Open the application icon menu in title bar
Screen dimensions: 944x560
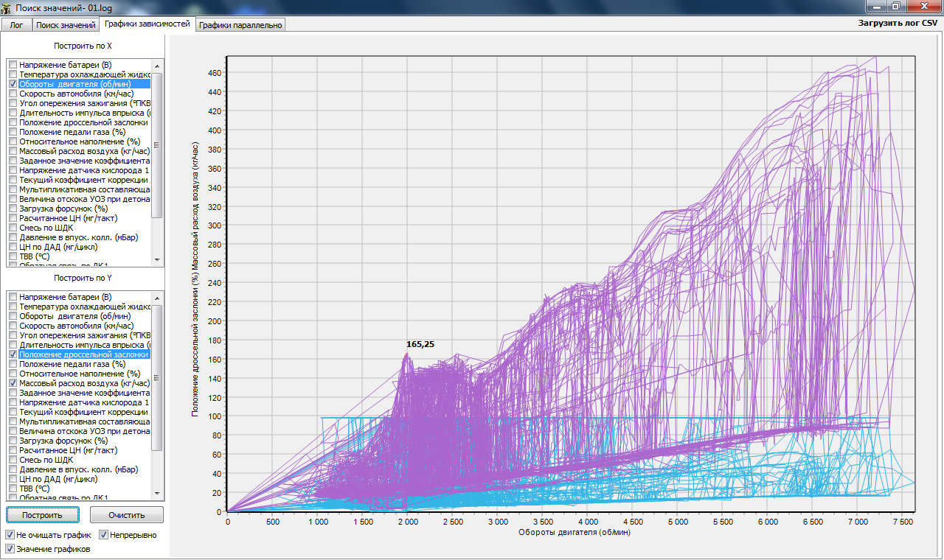click(7, 7)
